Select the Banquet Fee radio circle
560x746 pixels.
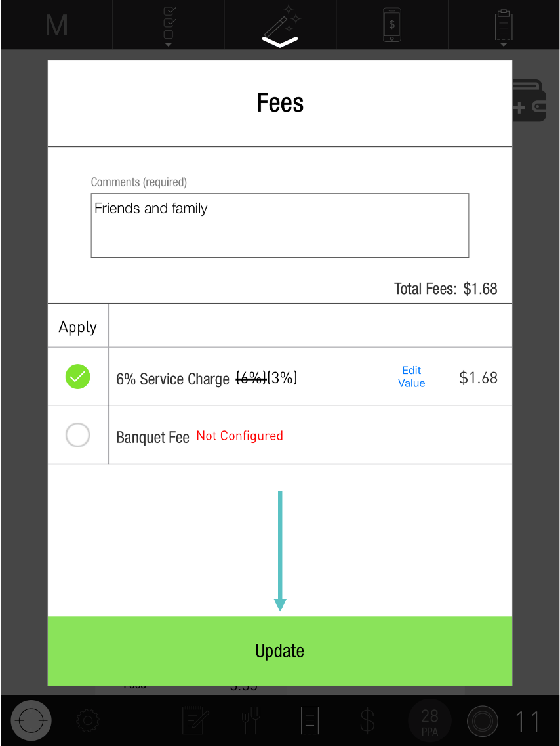pyautogui.click(x=77, y=435)
